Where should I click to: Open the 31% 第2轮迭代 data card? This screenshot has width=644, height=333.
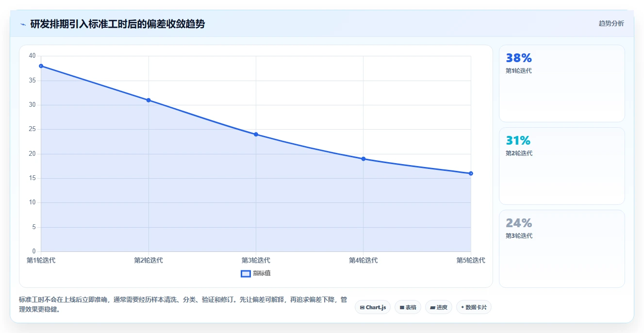pos(561,166)
